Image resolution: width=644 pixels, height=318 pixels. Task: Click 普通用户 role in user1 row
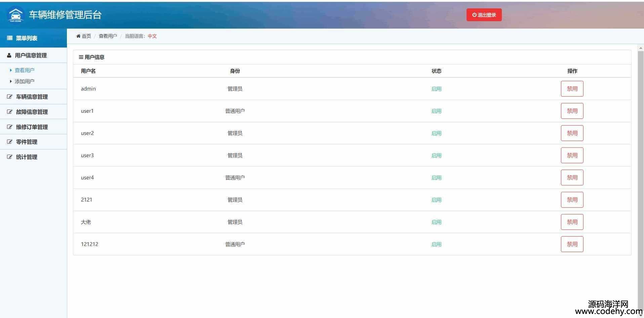[235, 111]
